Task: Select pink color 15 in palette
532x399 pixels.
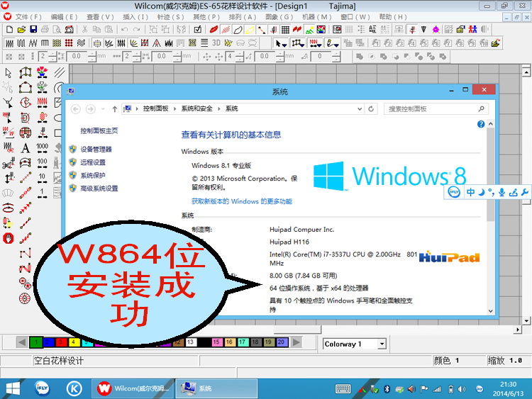Action: coord(216,342)
